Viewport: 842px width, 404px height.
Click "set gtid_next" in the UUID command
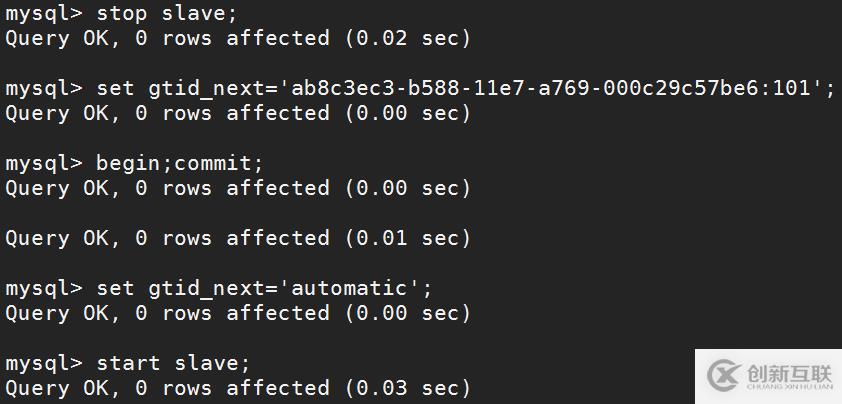click(x=174, y=89)
